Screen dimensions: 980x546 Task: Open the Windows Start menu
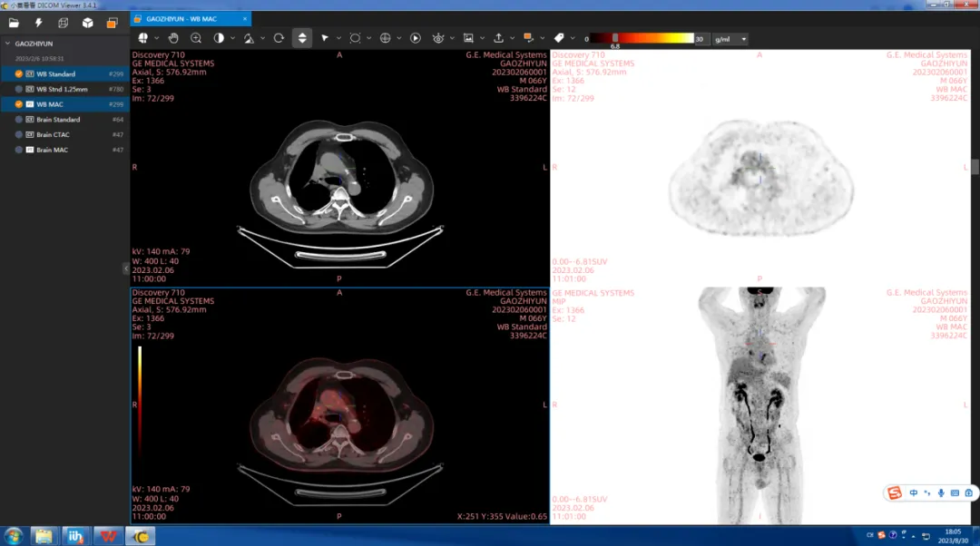pos(13,536)
